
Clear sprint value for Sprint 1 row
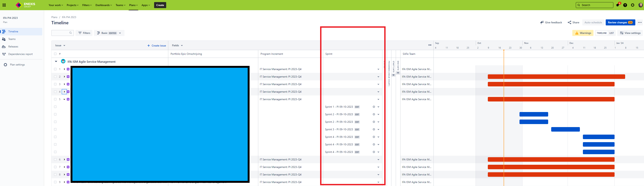[x=374, y=107]
